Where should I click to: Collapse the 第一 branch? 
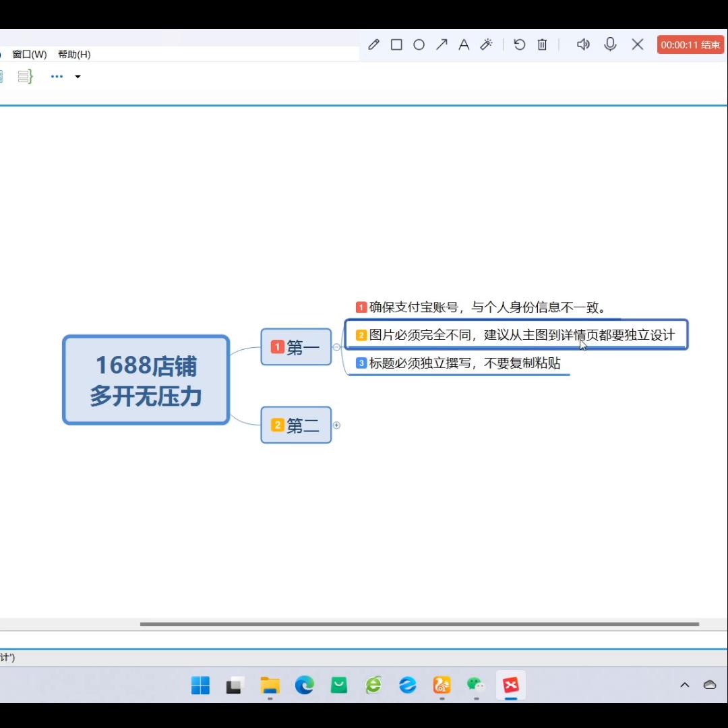(x=336, y=347)
